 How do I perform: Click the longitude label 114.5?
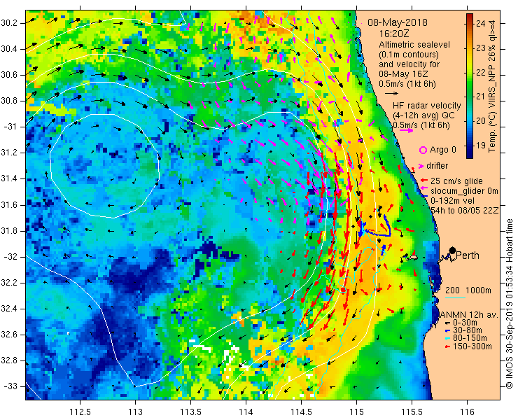301,412
